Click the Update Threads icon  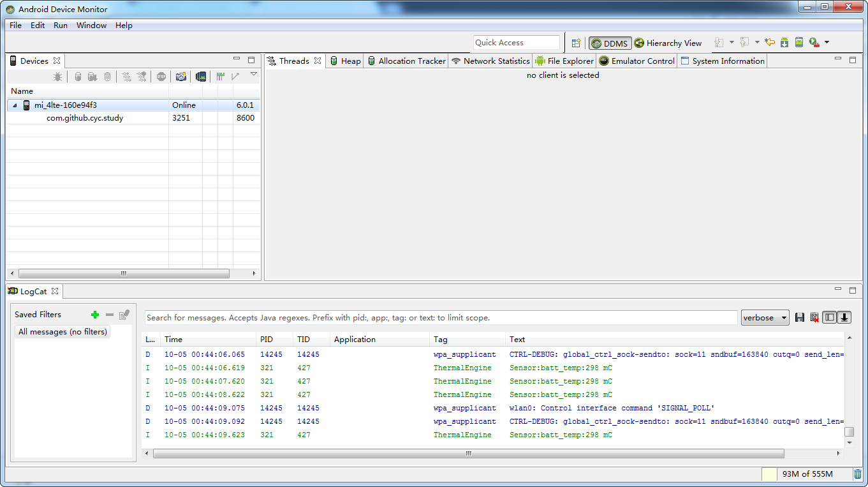coord(126,77)
